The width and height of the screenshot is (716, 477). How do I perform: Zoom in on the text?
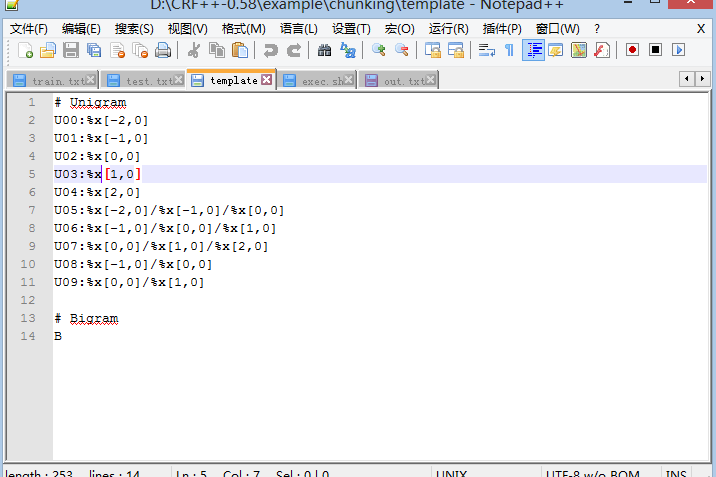379,50
